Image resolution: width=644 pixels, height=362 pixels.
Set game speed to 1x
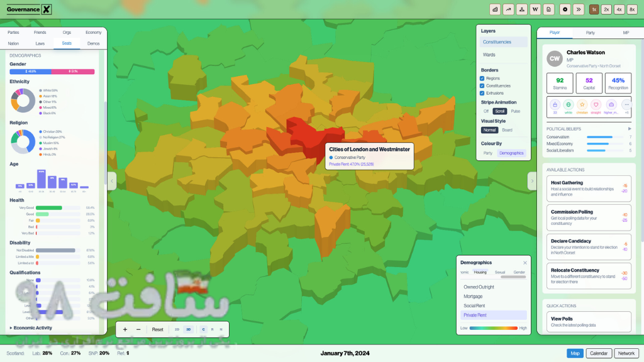pos(594,9)
